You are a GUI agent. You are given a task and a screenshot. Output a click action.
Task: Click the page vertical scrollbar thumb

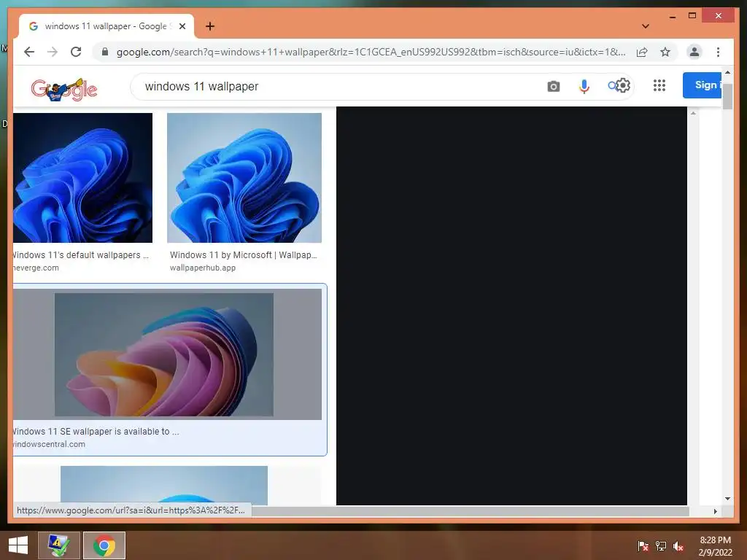727,96
